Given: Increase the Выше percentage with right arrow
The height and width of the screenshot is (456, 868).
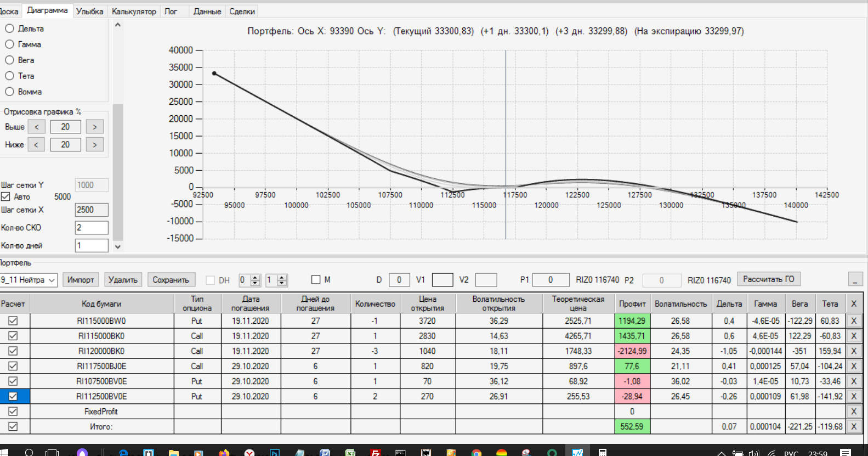Looking at the screenshot, I should coord(95,127).
